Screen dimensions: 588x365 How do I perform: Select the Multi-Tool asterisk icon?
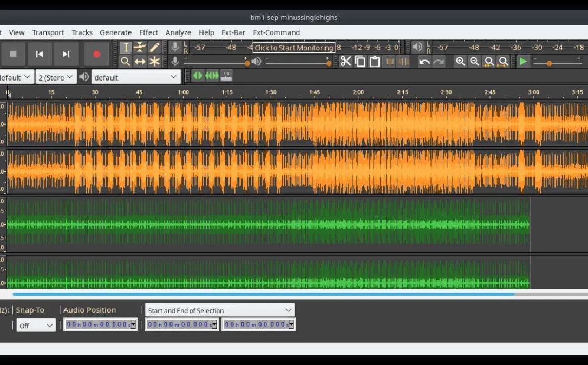coord(155,62)
